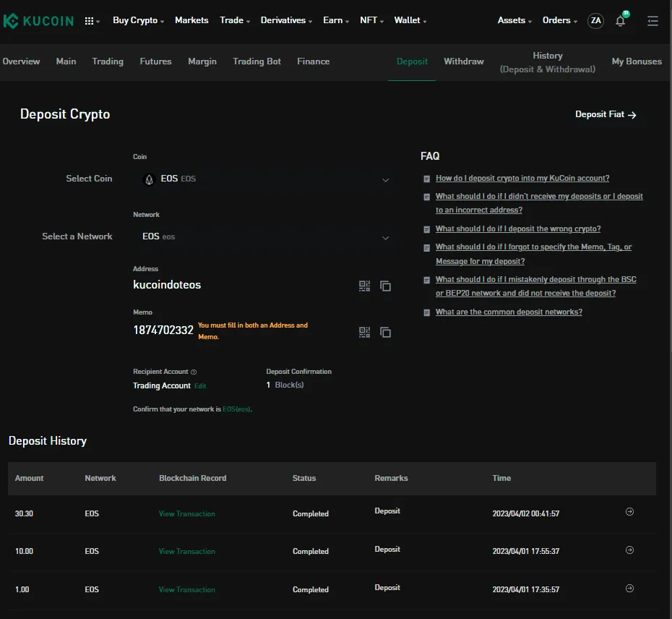Open details arrow for the 30.30 deposit

[629, 511]
